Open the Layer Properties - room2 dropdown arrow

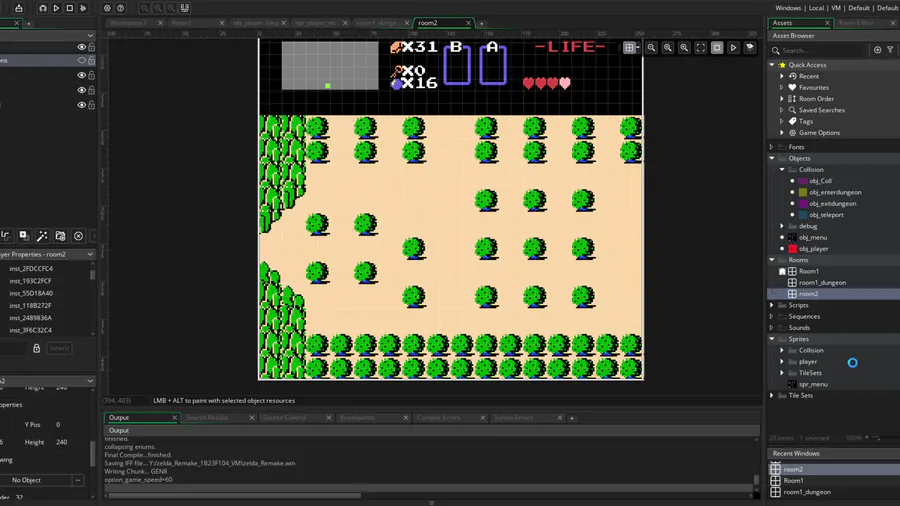(90, 254)
